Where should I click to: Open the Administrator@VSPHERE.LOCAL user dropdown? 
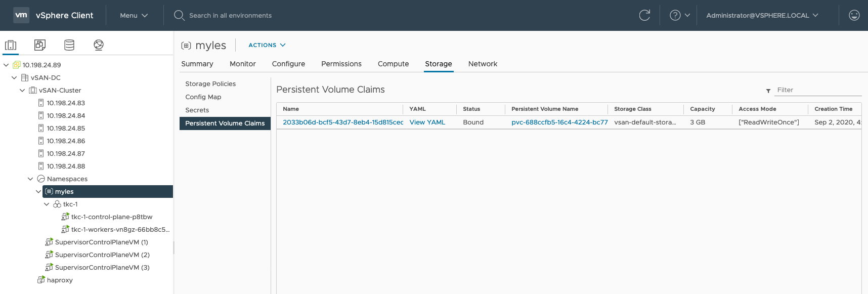[762, 15]
